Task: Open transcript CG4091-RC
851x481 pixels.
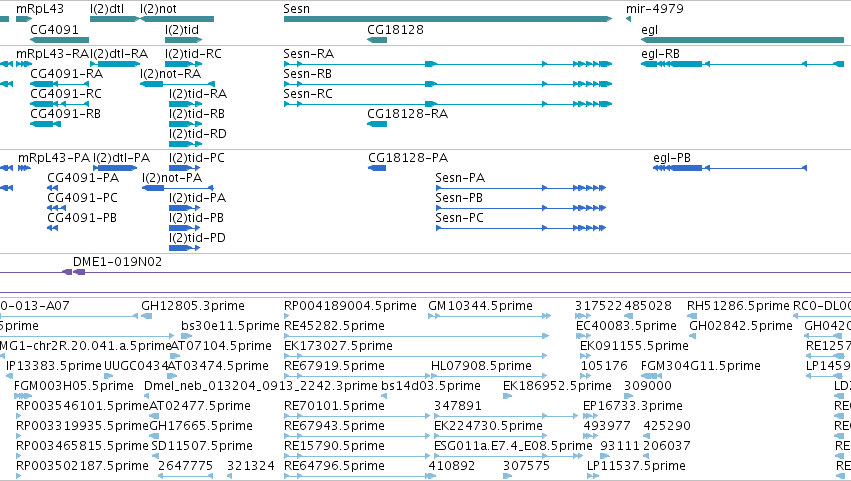Action: (x=66, y=94)
